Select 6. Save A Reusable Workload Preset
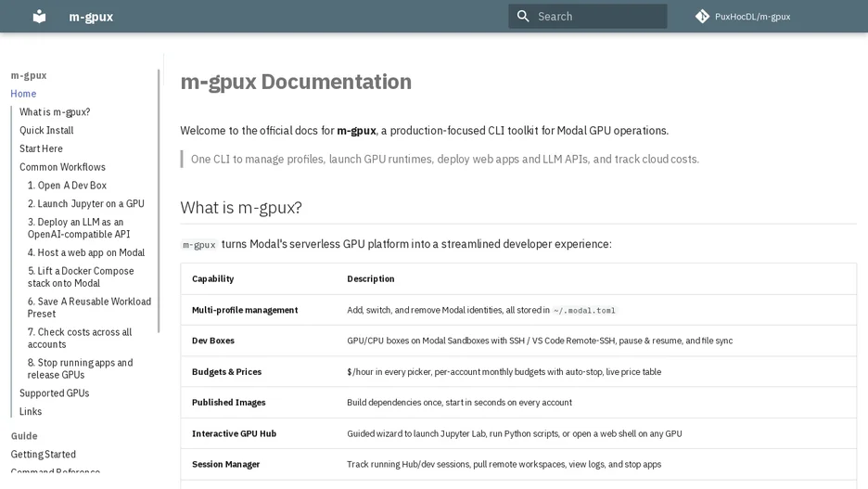Viewport: 868px width, 489px height. coord(89,307)
